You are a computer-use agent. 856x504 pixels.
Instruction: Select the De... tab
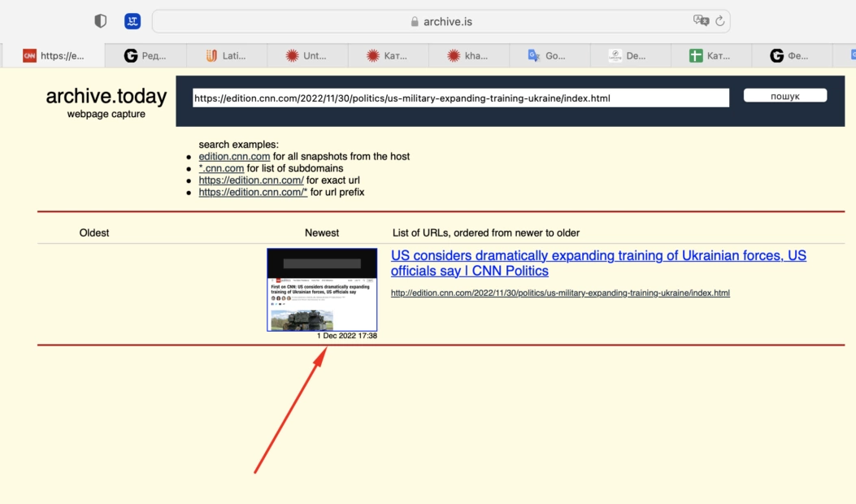tap(630, 55)
